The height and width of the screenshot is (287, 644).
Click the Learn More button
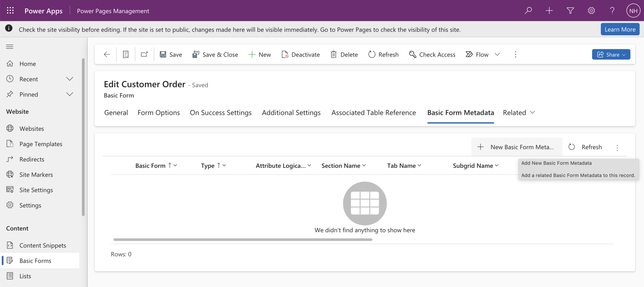coord(620,29)
